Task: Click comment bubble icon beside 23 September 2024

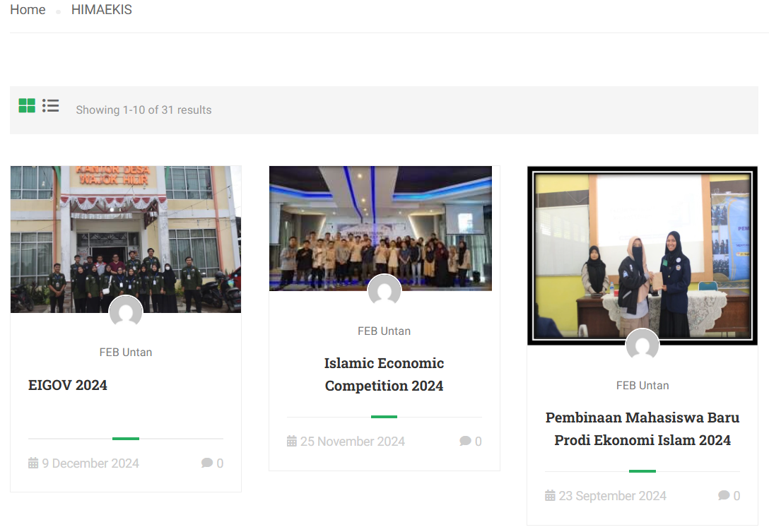Action: (x=724, y=496)
